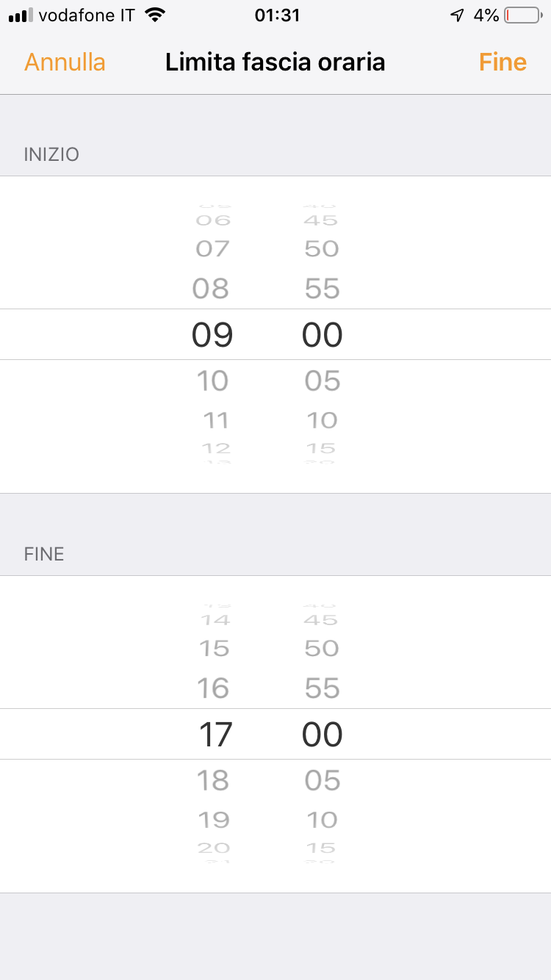551x980 pixels.
Task: Select hour 16 in end picker
Action: tap(213, 688)
